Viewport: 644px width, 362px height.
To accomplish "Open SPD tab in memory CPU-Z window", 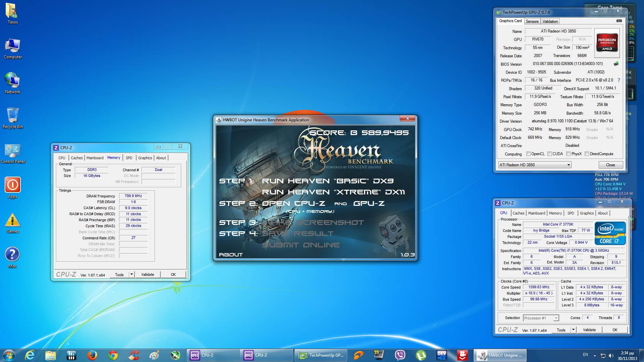I will coord(129,158).
